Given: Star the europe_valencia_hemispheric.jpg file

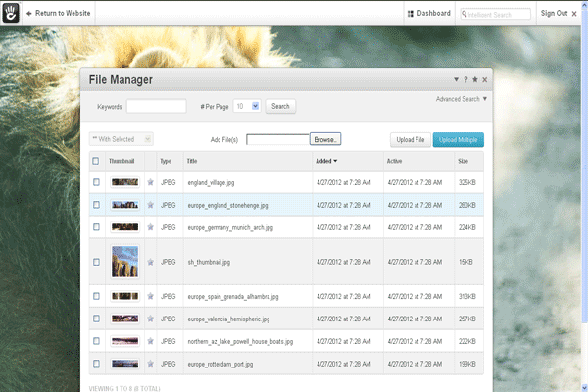Looking at the screenshot, I should [150, 318].
